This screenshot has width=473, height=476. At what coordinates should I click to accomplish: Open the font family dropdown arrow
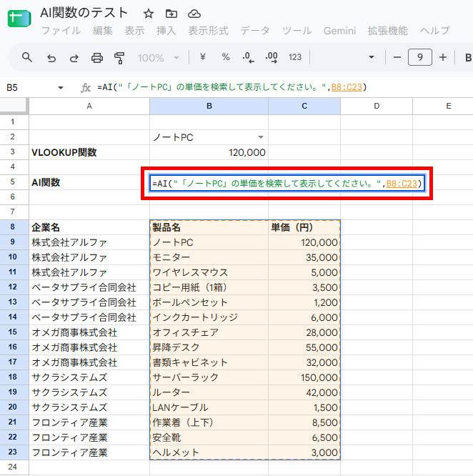pos(372,57)
